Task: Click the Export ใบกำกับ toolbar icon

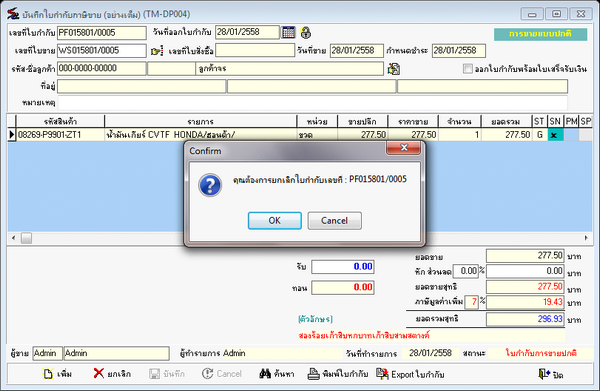Action: pos(382,373)
